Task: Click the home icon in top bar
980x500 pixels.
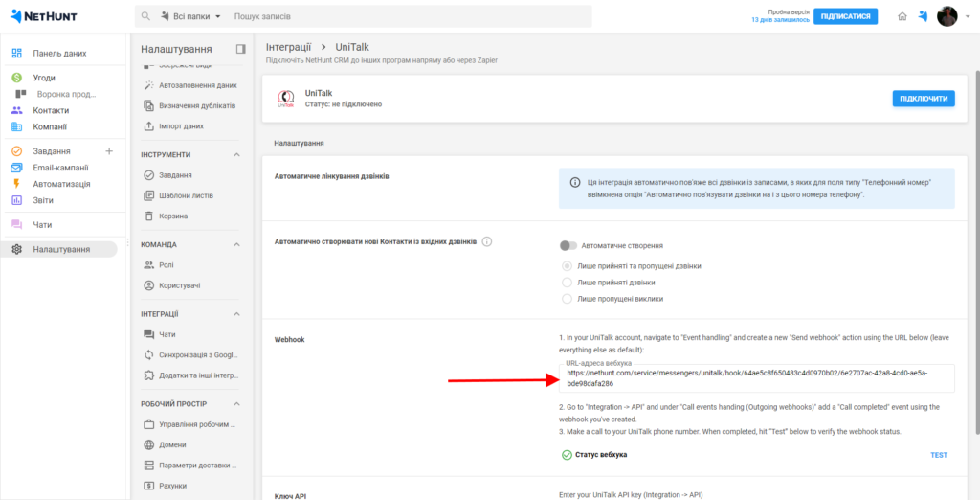Action: 902,16
